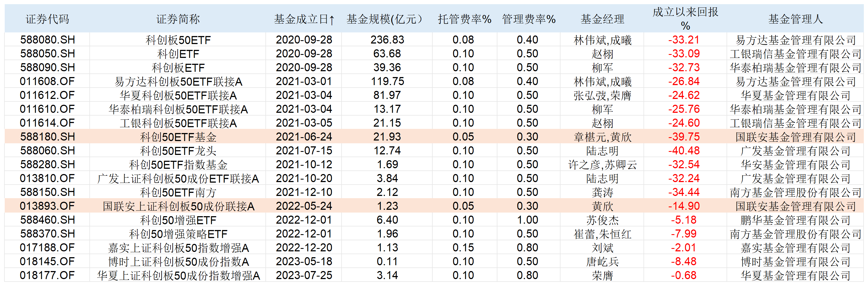
Task: Open security code 588080.SH
Action: [x=48, y=40]
